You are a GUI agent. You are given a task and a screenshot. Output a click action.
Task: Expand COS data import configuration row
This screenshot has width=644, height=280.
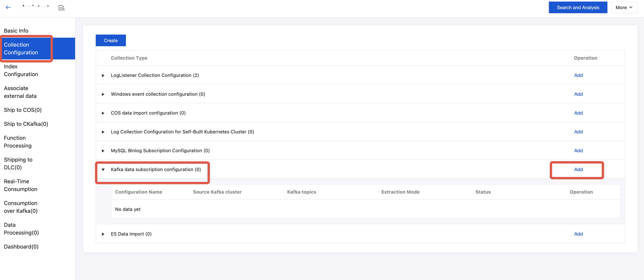103,113
